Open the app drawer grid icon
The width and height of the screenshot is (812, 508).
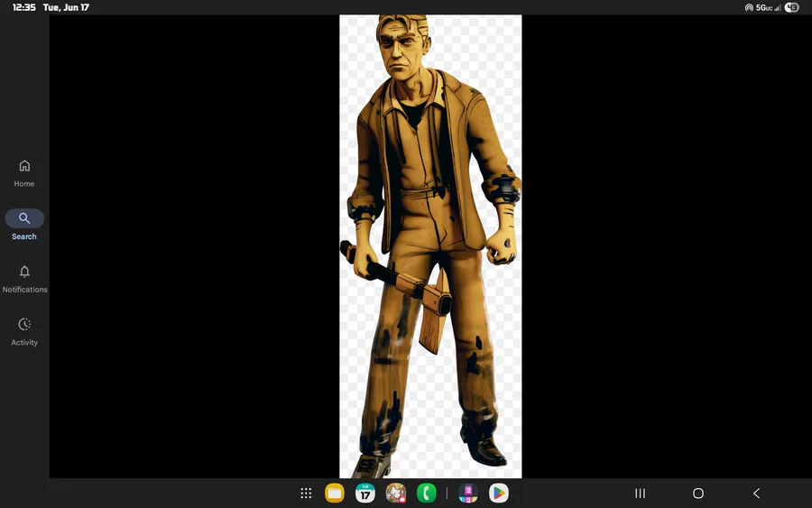click(306, 494)
